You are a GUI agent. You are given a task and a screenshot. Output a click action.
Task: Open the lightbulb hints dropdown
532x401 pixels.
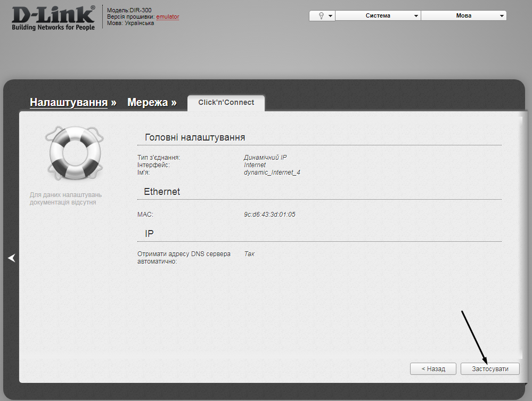pos(322,15)
